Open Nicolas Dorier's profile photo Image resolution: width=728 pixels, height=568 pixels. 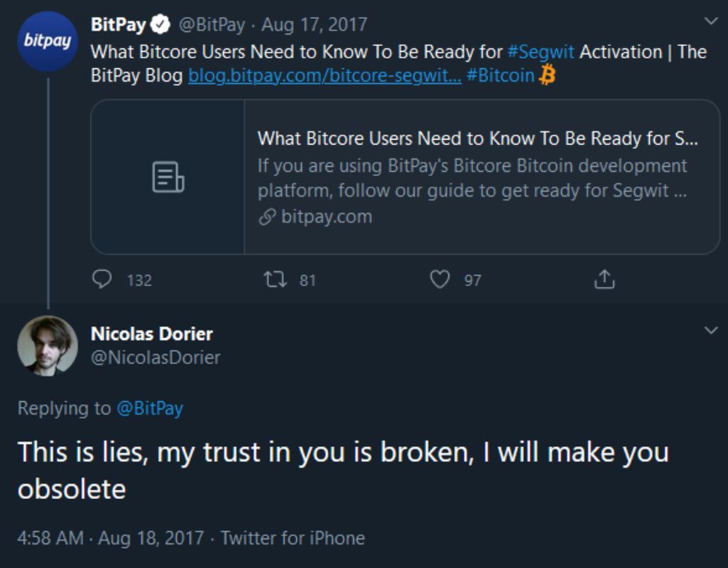point(48,346)
